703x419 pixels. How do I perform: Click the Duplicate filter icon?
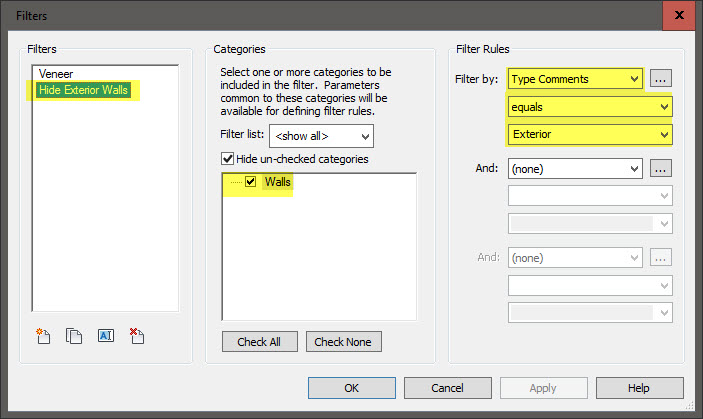[x=74, y=336]
